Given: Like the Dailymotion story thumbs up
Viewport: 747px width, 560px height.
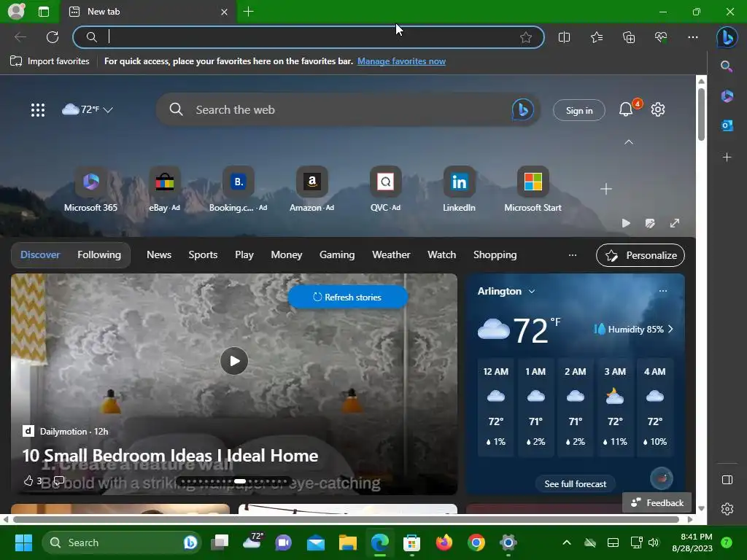Looking at the screenshot, I should pyautogui.click(x=28, y=481).
